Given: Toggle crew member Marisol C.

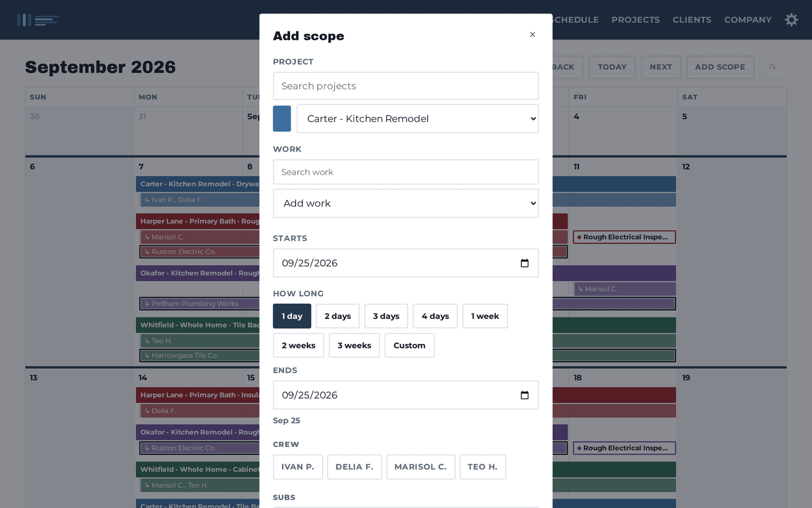Looking at the screenshot, I should (x=421, y=467).
